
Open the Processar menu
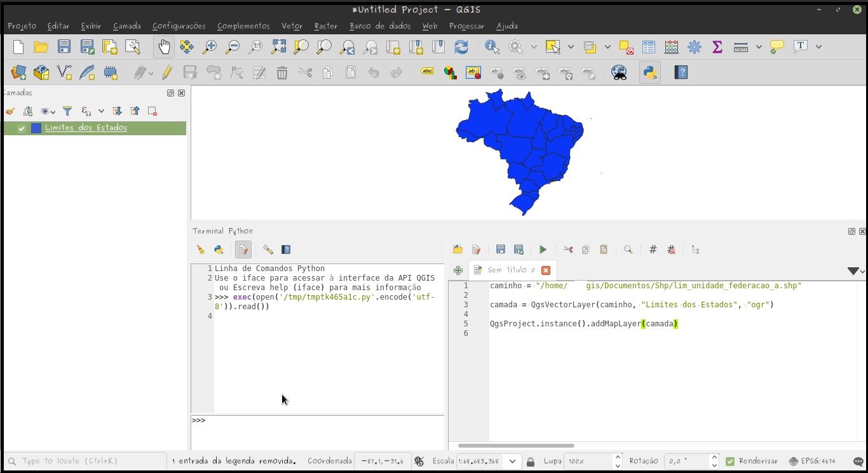point(466,26)
